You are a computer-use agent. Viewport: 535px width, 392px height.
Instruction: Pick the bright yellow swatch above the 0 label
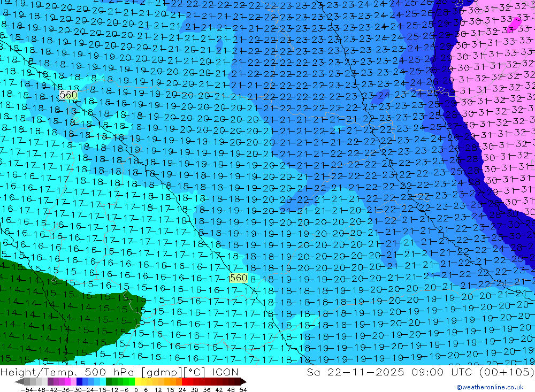pyautogui.click(x=137, y=381)
